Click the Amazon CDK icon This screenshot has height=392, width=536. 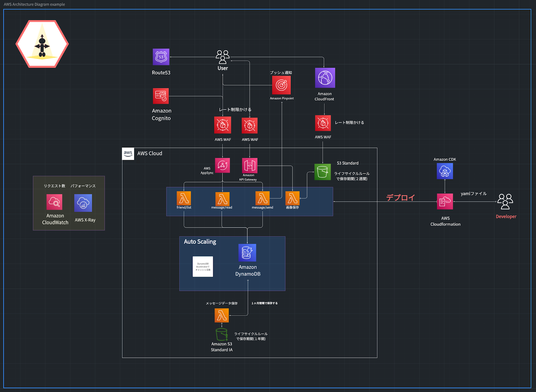tap(445, 171)
